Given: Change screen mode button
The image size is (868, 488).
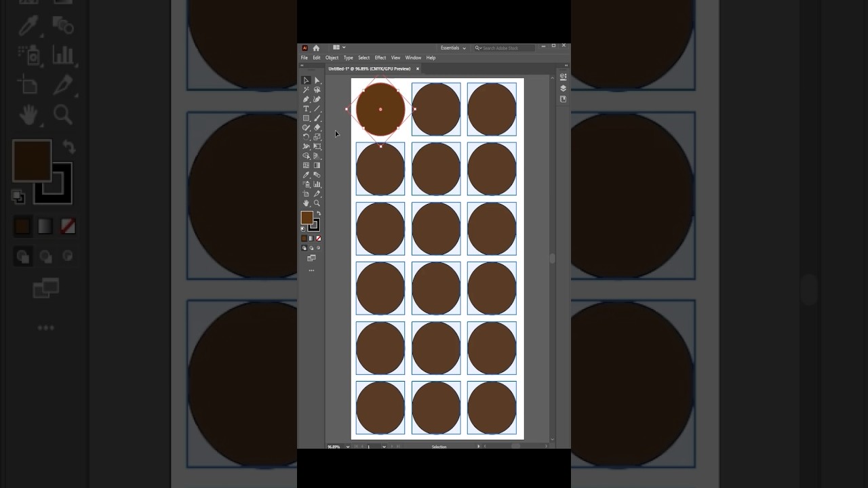Looking at the screenshot, I should pyautogui.click(x=311, y=258).
